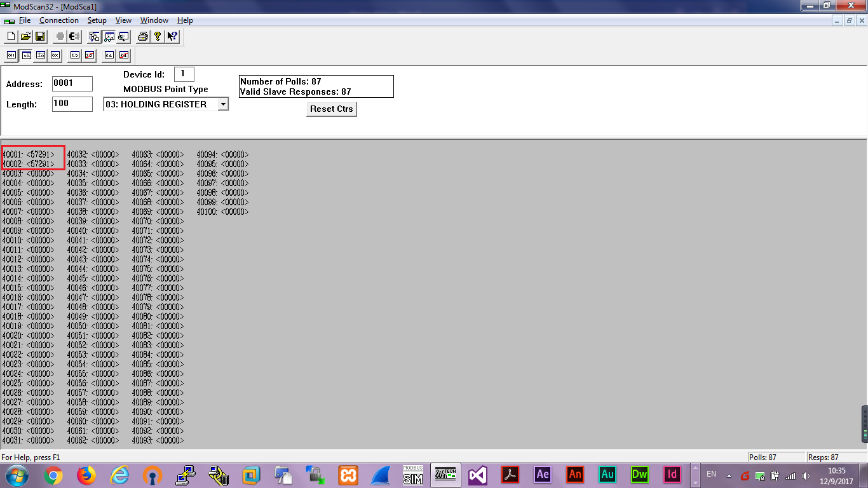The height and width of the screenshot is (488, 868).
Task: Expand the MODBUS Point Type dropdown
Action: tap(222, 104)
